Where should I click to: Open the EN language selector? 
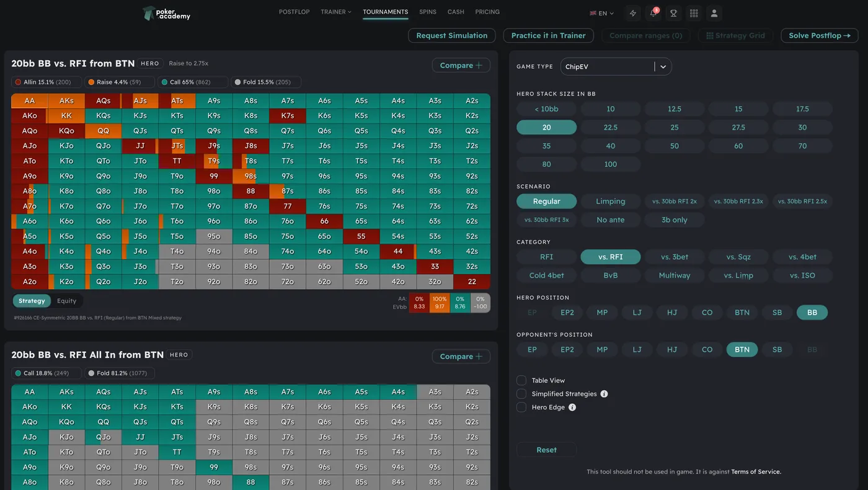[601, 13]
